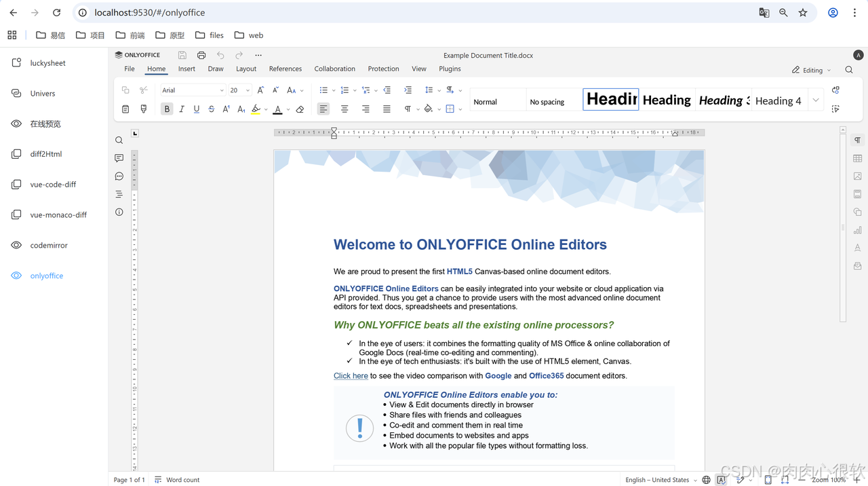Open the Chat panel in left sidebar

coord(119,176)
